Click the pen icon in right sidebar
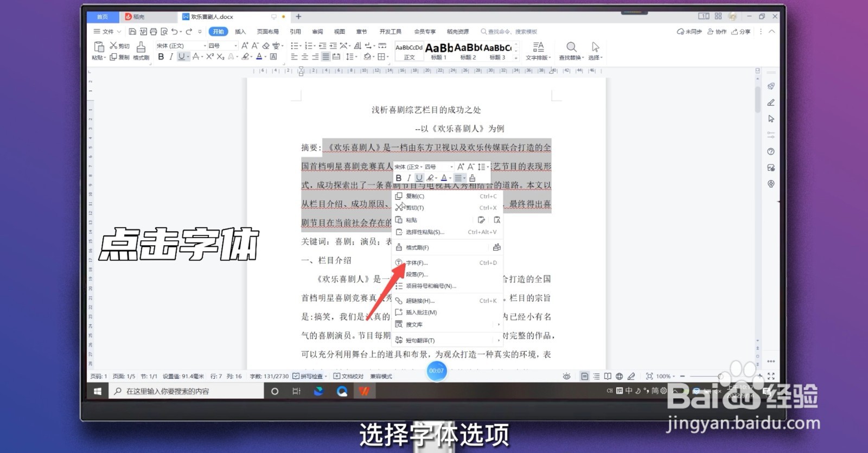 click(771, 103)
